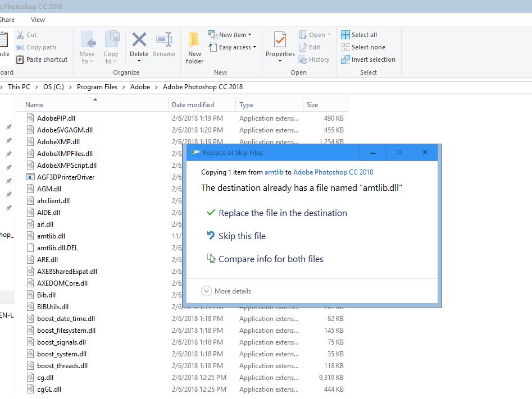Viewport: 532px width, 399px height.
Task: Open the Delete dropdown arrow
Action: [x=139, y=61]
